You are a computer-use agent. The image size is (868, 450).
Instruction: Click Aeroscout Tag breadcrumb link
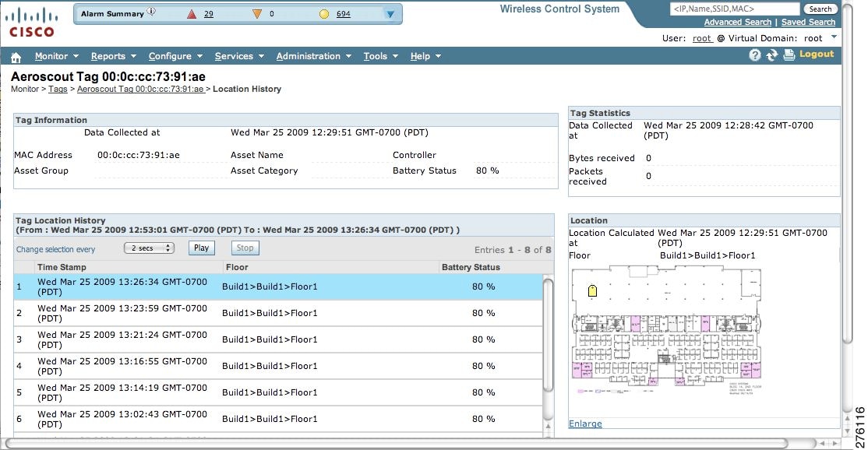click(140, 89)
